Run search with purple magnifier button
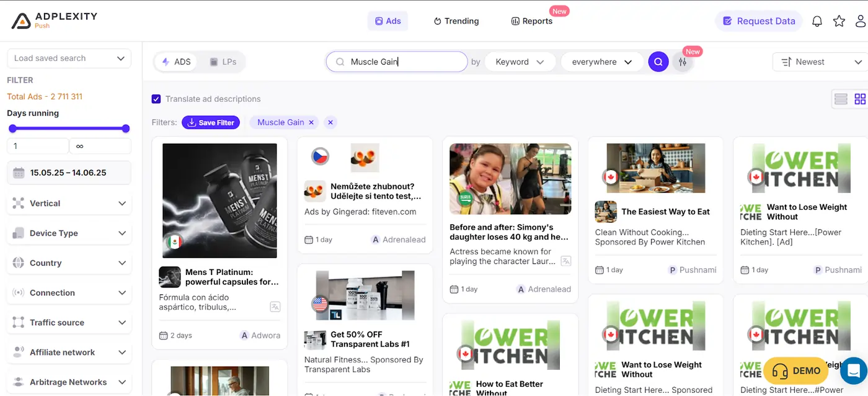The height and width of the screenshot is (396, 868). point(658,61)
